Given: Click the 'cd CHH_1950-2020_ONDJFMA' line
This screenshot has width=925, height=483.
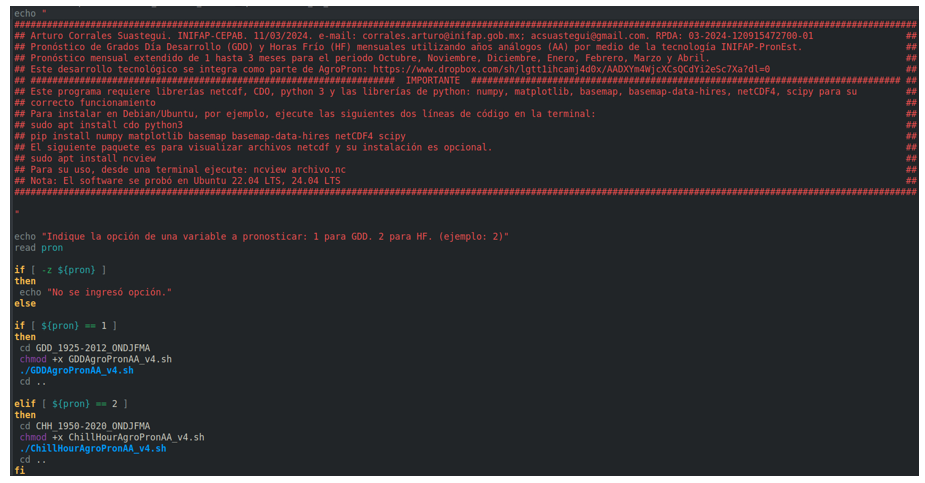Looking at the screenshot, I should pos(85,426).
